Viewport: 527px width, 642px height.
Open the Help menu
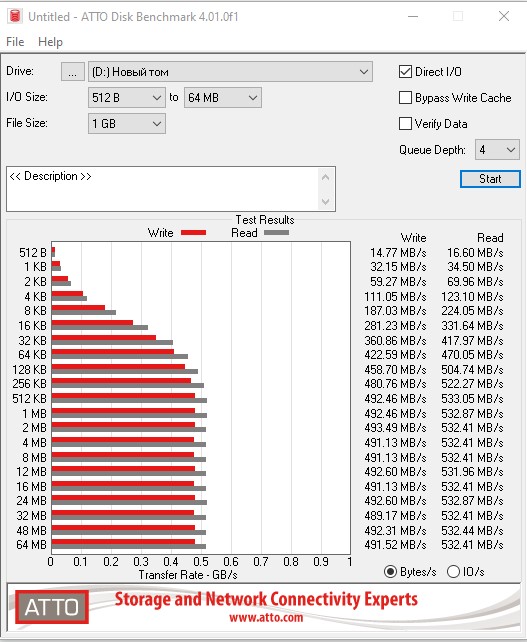(x=50, y=42)
